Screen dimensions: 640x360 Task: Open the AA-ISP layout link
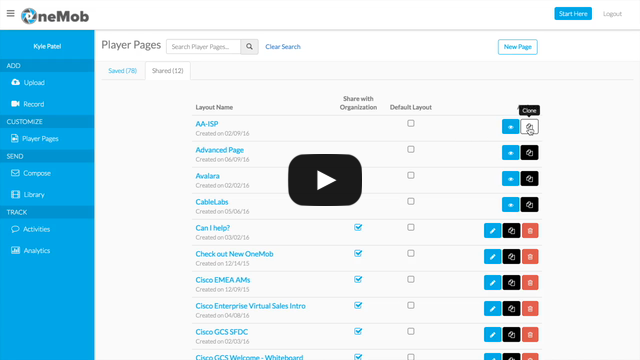207,124
